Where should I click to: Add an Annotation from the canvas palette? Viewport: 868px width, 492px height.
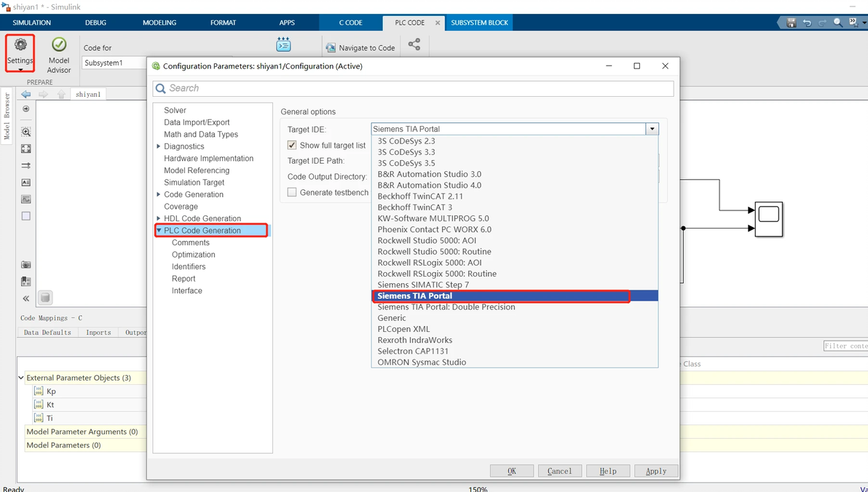(26, 182)
